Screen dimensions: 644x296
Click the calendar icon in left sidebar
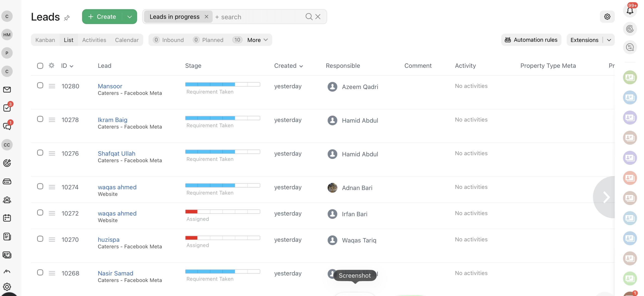point(7,218)
